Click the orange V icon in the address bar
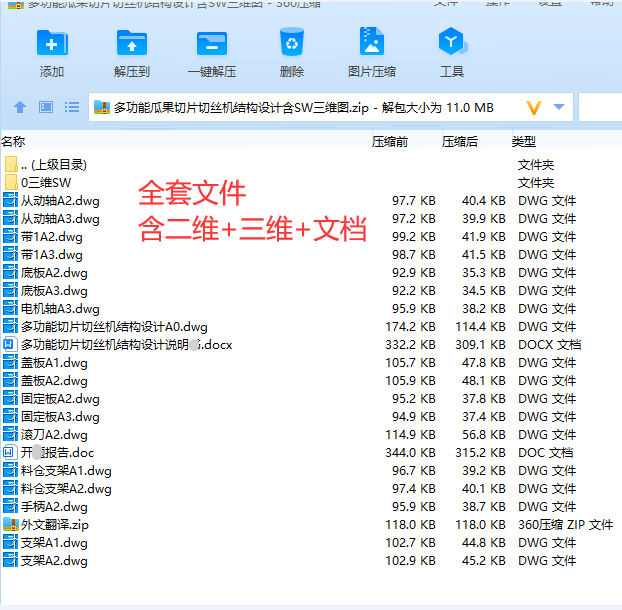Viewport: 622px width, 610px height. pyautogui.click(x=534, y=107)
